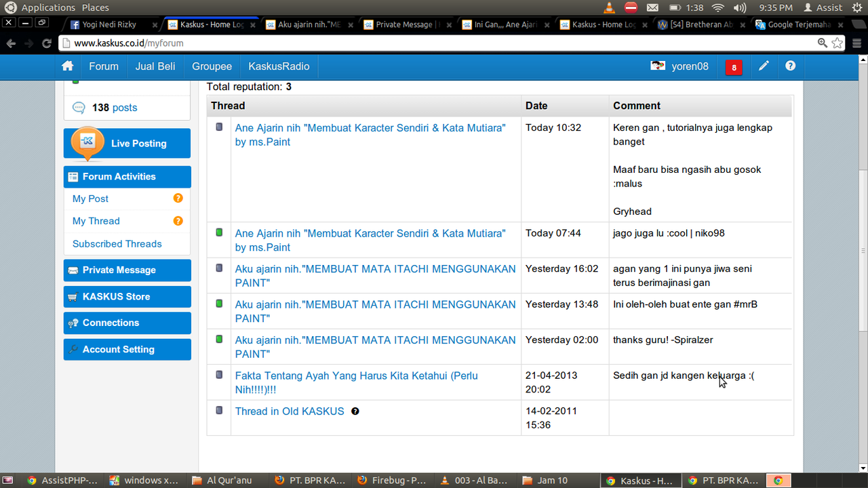Screen dimensions: 868x488
Task: Click green reputation square on Yesterday 13:48 row
Action: click(x=219, y=303)
